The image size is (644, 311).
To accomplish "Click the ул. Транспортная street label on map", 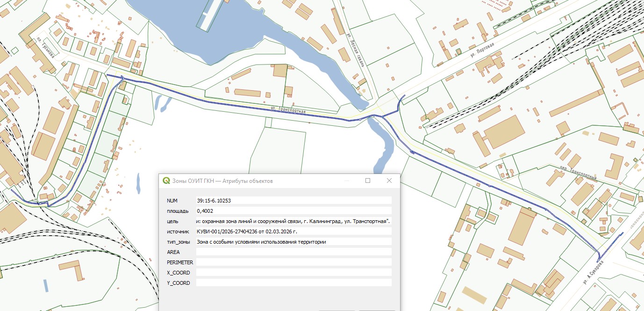I will 288,111.
